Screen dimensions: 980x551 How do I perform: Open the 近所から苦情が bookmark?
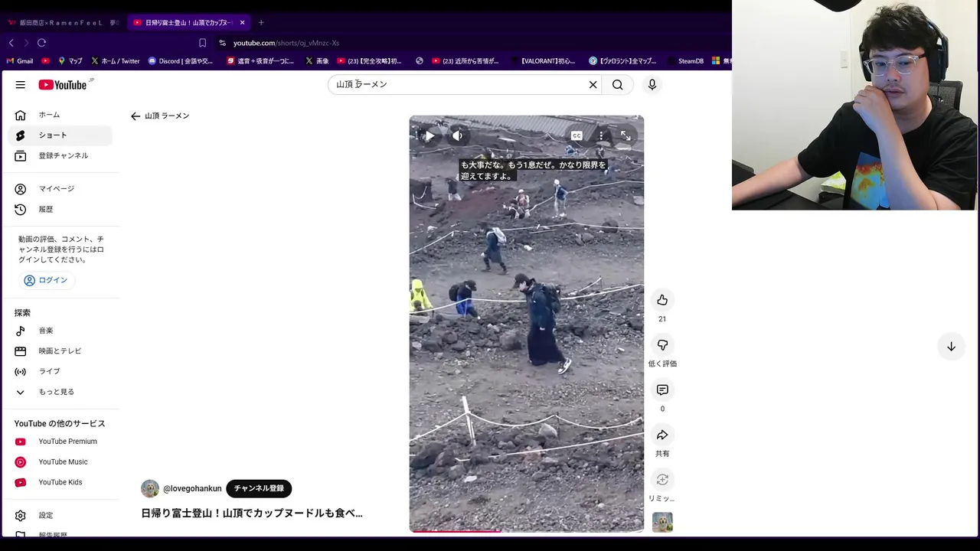[x=465, y=61]
